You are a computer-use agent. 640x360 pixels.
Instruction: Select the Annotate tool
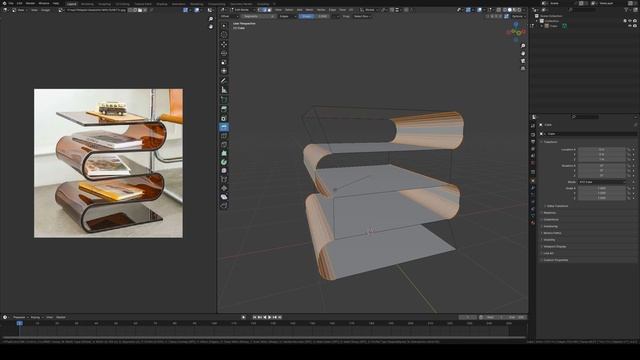[224, 81]
